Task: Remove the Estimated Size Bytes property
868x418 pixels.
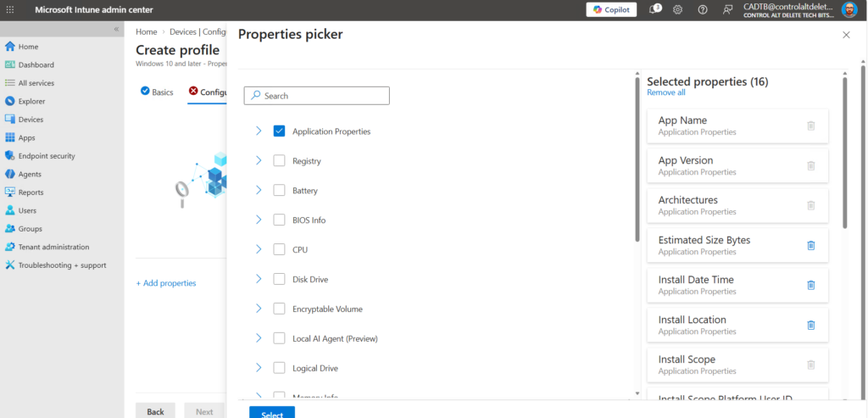Action: [811, 245]
